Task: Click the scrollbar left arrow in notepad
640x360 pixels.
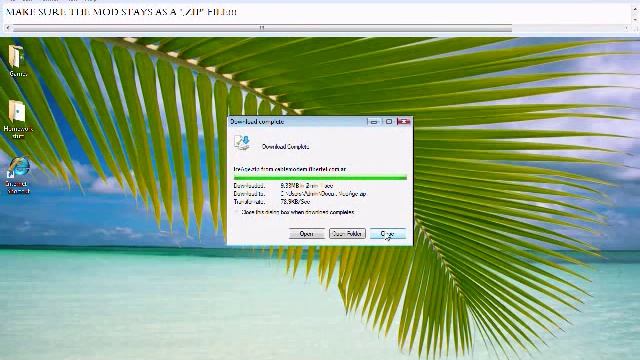Action: tap(7, 28)
